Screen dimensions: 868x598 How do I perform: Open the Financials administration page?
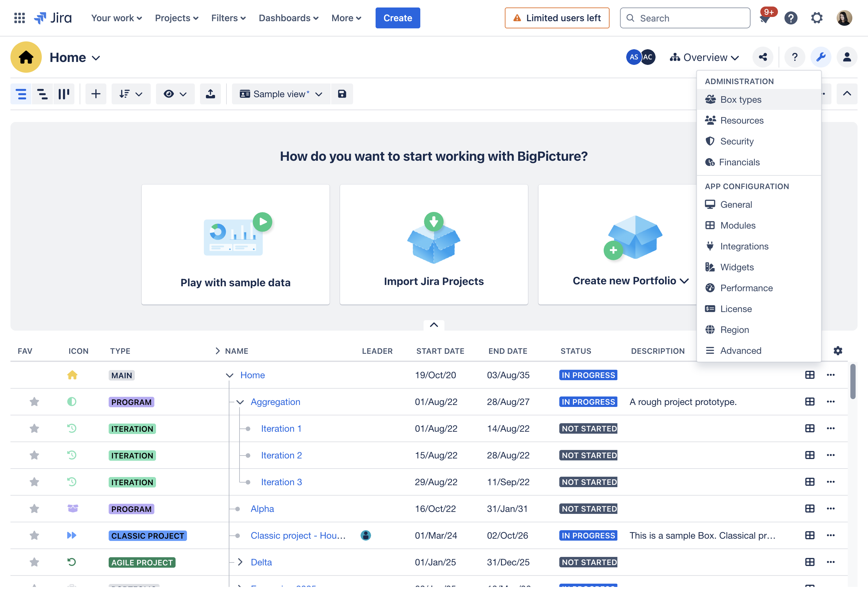click(x=739, y=162)
